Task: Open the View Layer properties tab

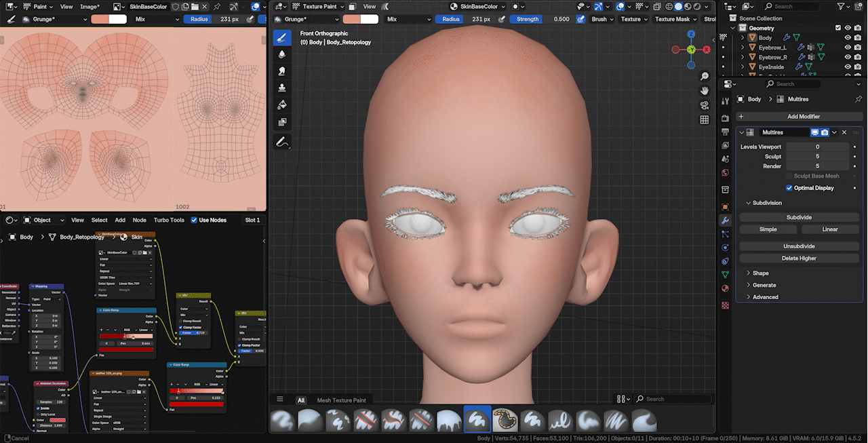Action: [x=725, y=146]
